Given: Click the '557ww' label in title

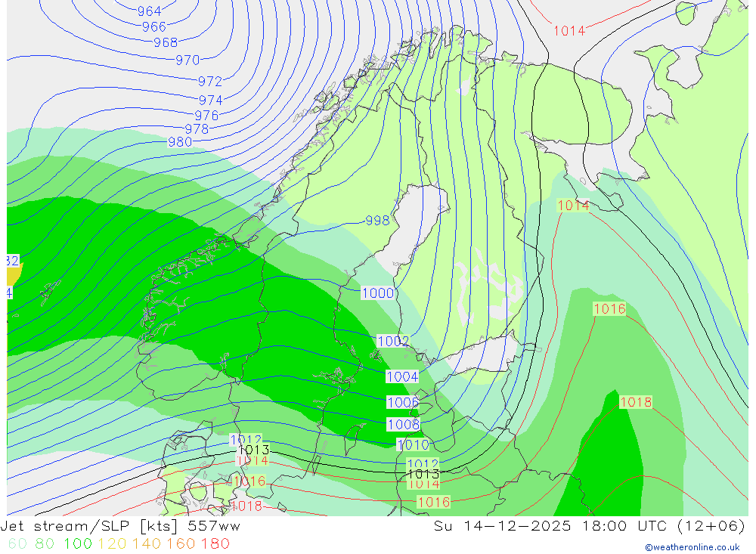Looking at the screenshot, I should pyautogui.click(x=212, y=526).
